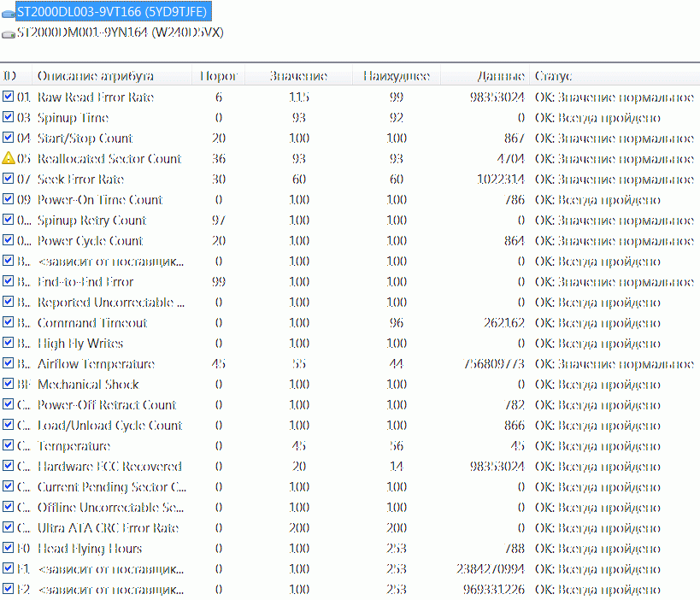This screenshot has width=700, height=600.
Task: Choose drive ST2000DM001-9YN164 (W240D5VX) in list
Action: [x=120, y=32]
